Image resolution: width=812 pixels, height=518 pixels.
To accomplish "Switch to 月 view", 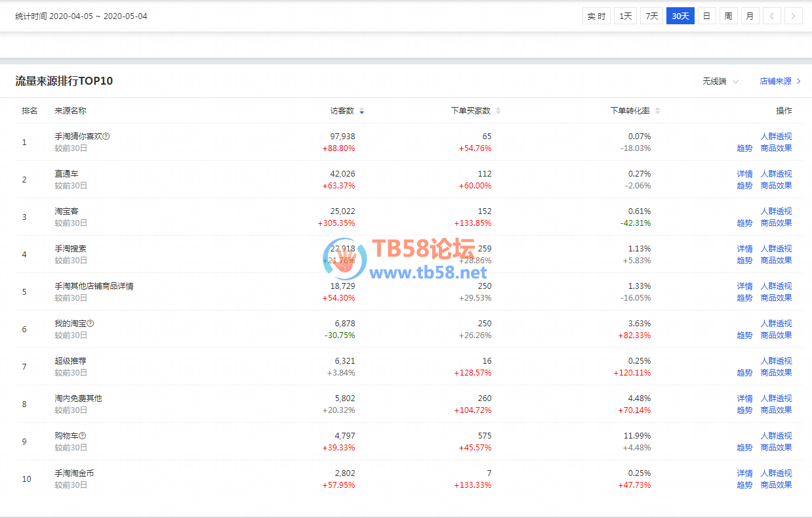I will [x=750, y=16].
